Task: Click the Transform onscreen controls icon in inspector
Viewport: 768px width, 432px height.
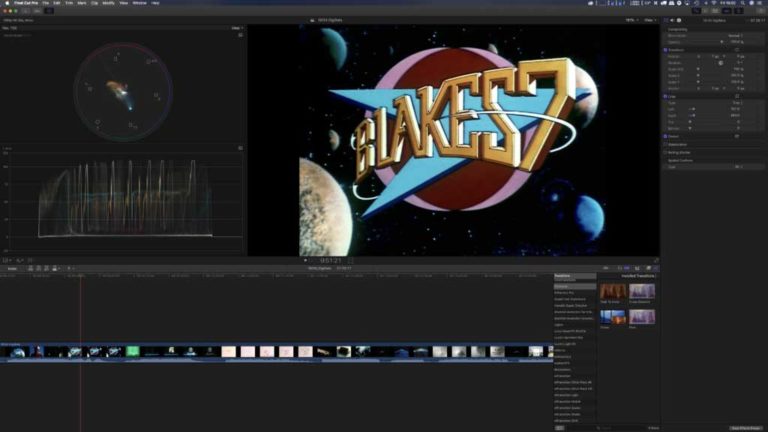Action: tap(737, 50)
